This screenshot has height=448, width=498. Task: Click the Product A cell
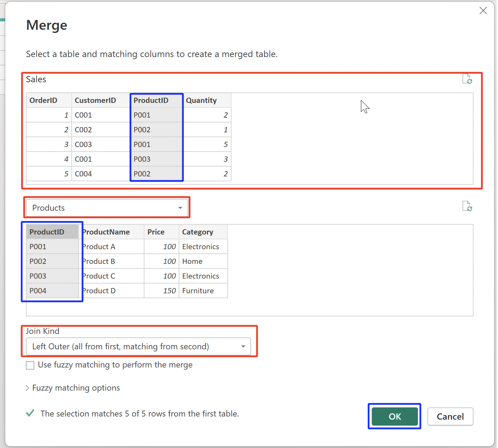112,247
